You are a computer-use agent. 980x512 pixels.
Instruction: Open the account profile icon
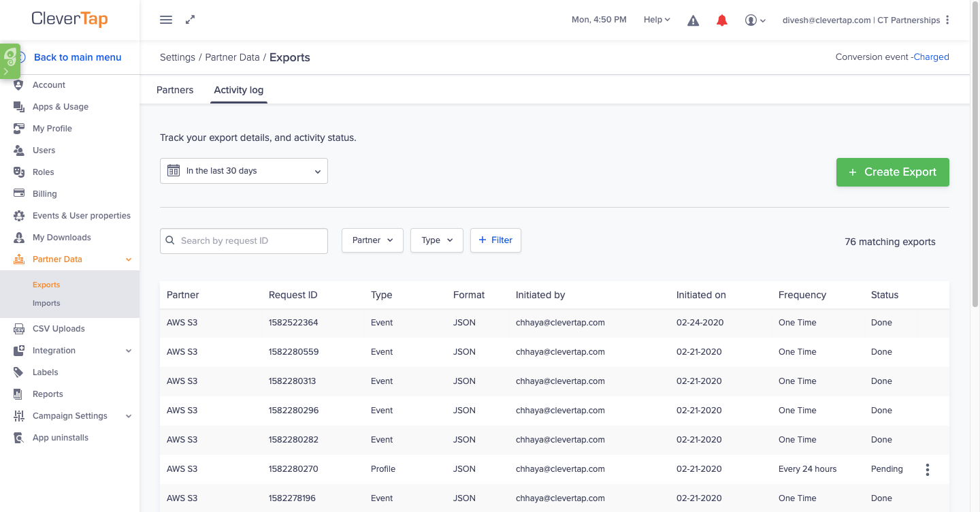752,20
